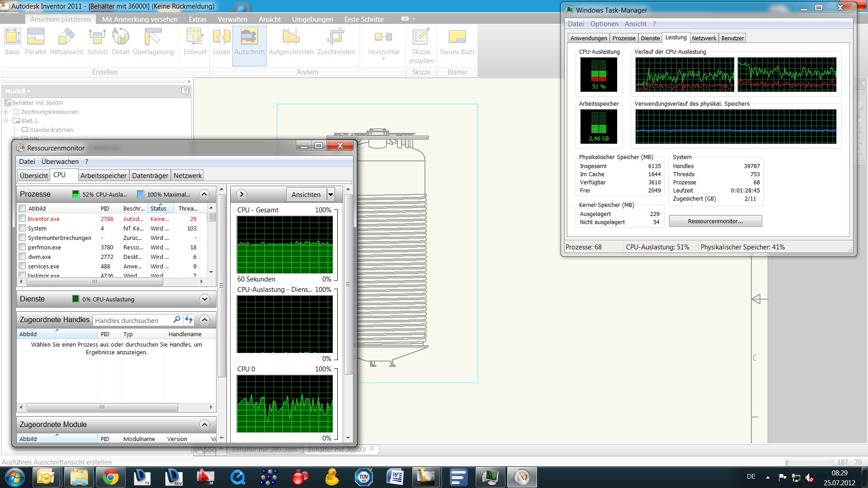
Task: Click the Handles durchsuchen search field
Action: (x=132, y=320)
